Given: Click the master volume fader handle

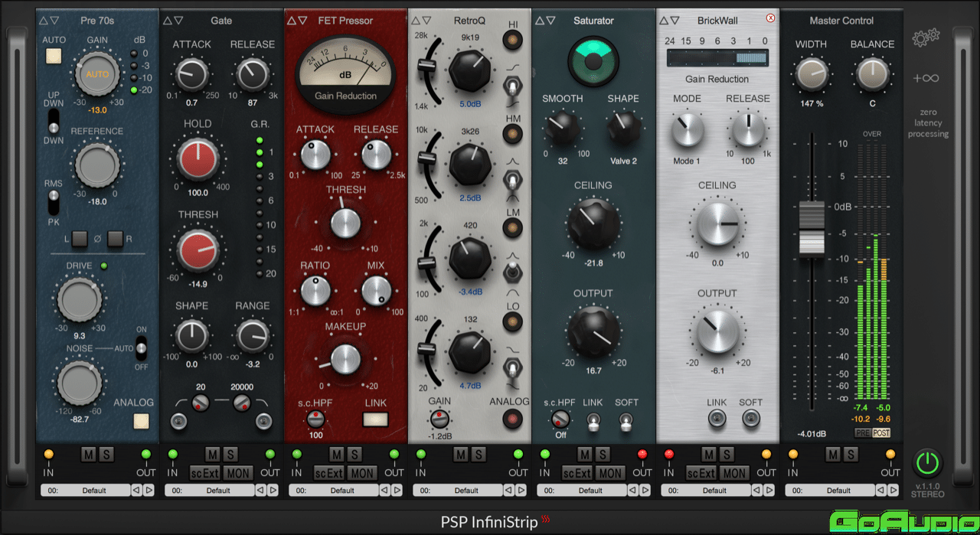Looking at the screenshot, I should pyautogui.click(x=812, y=228).
